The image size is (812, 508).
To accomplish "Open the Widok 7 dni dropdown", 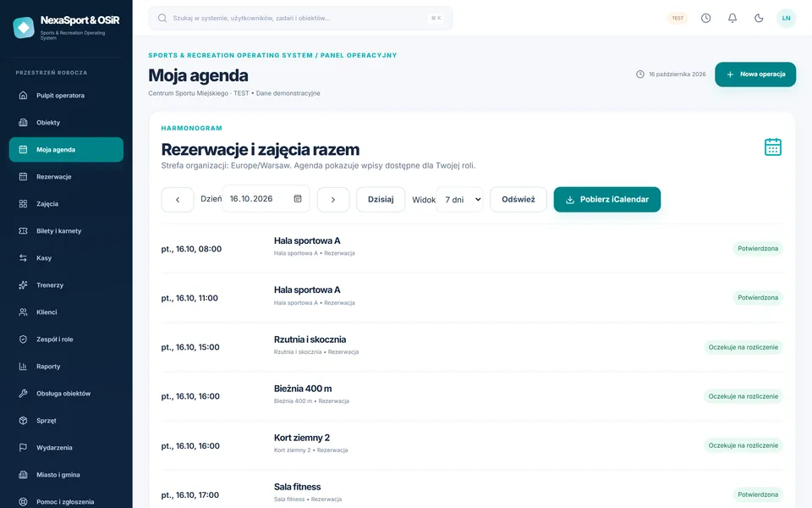I will pyautogui.click(x=459, y=200).
